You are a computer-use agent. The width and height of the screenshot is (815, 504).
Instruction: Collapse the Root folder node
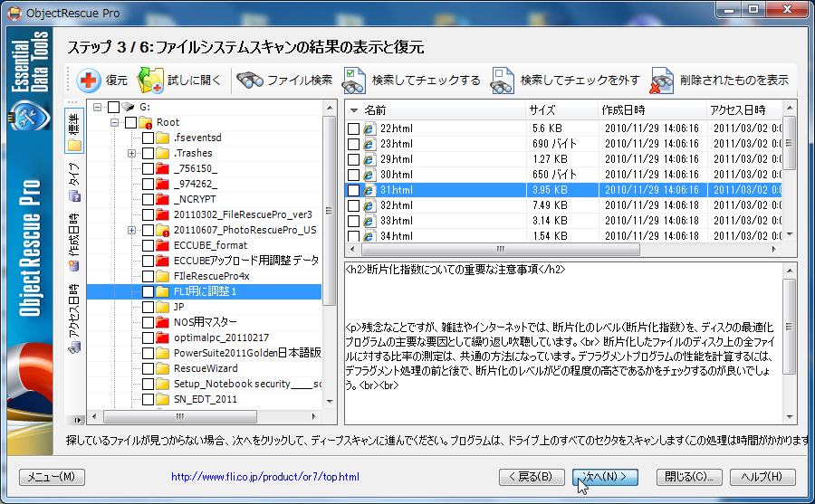(x=114, y=123)
